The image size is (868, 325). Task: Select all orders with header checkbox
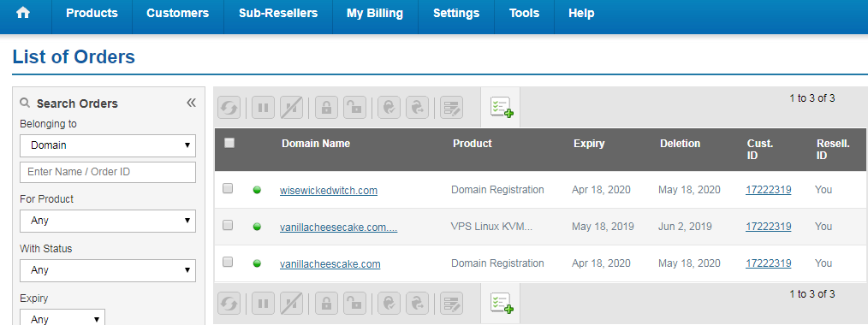coord(229,143)
